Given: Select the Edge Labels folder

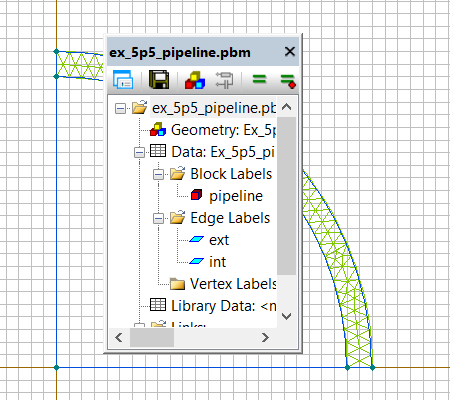Looking at the screenshot, I should pyautogui.click(x=230, y=218).
